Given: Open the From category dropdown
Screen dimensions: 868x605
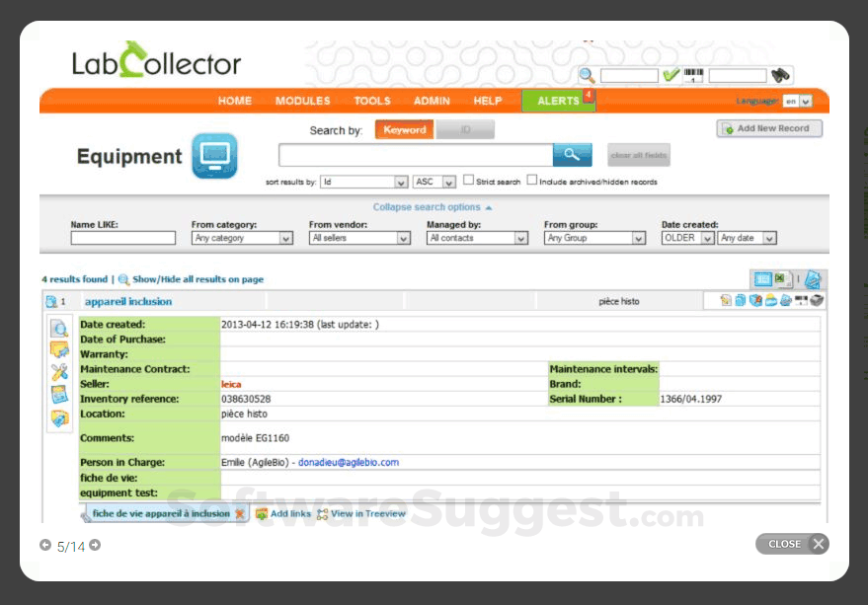Looking at the screenshot, I should click(x=241, y=237).
